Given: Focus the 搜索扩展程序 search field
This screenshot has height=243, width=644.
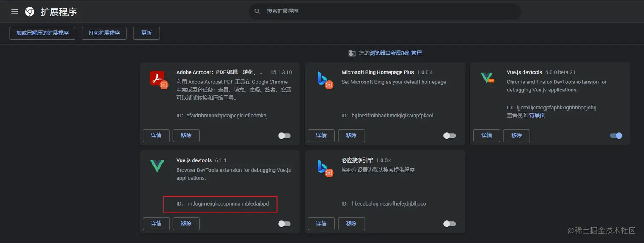Looking at the screenshot, I should pyautogui.click(x=385, y=11).
